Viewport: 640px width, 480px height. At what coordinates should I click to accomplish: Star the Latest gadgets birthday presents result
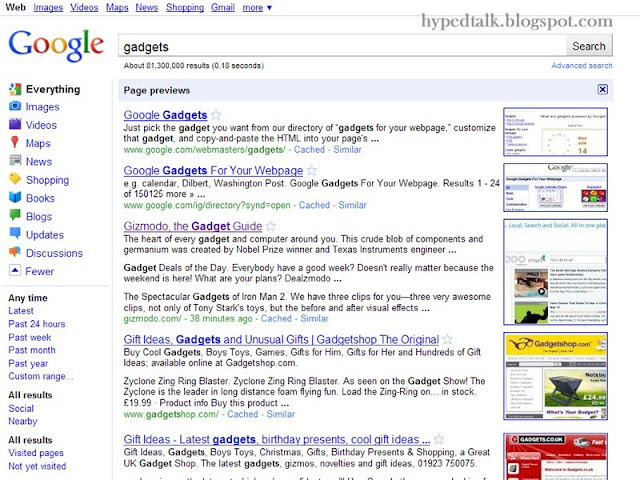coord(438,439)
